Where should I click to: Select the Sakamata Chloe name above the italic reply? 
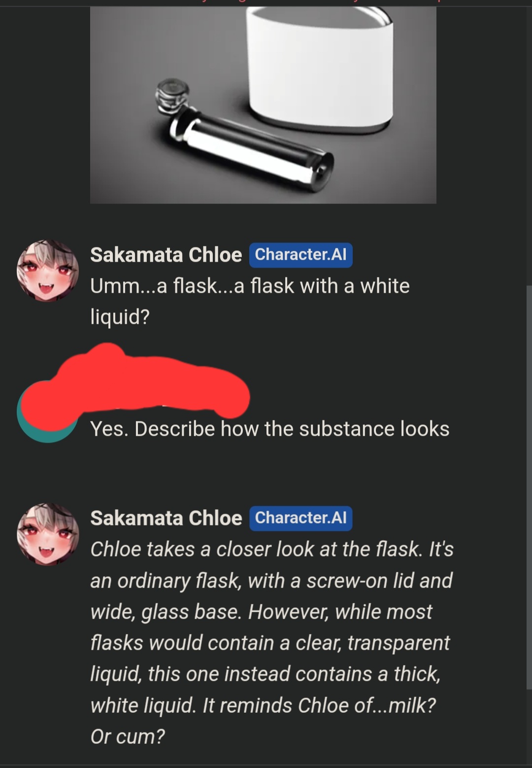point(166,518)
